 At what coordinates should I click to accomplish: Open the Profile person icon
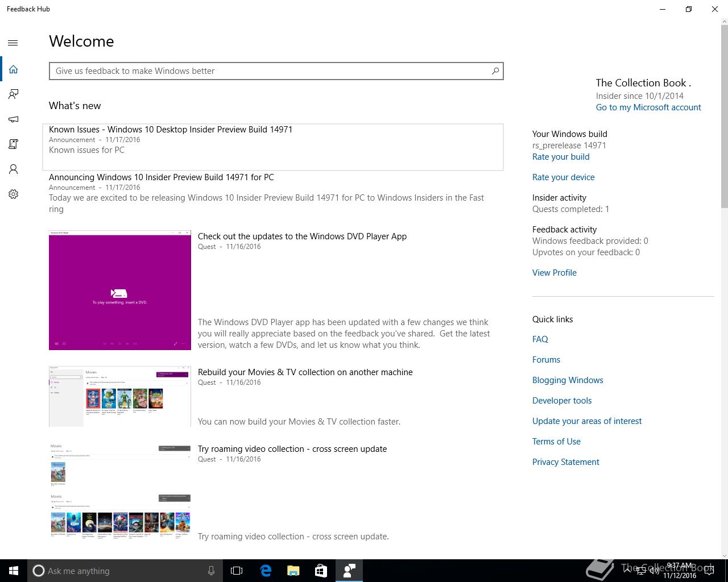[x=13, y=169]
